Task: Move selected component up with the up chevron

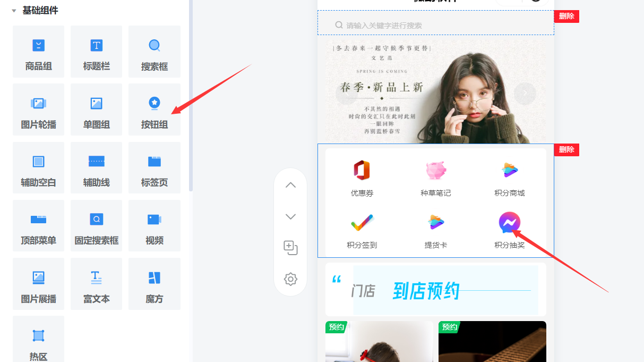Action: (290, 185)
